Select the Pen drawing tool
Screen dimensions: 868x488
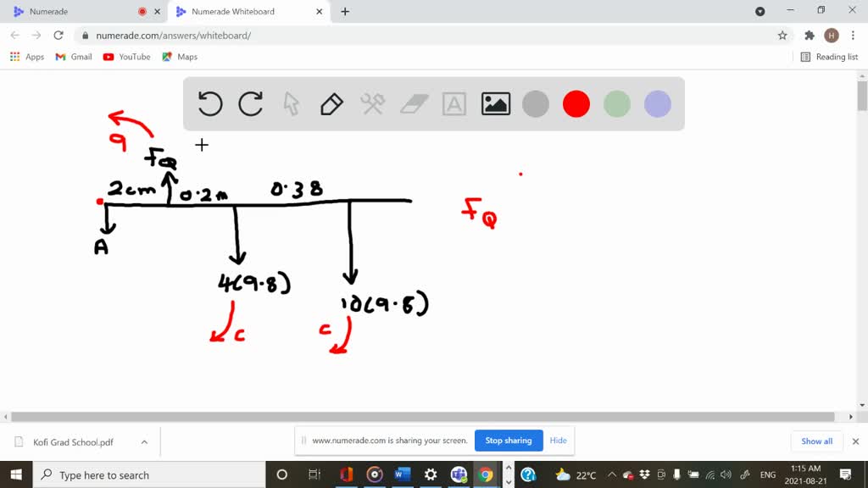(331, 103)
